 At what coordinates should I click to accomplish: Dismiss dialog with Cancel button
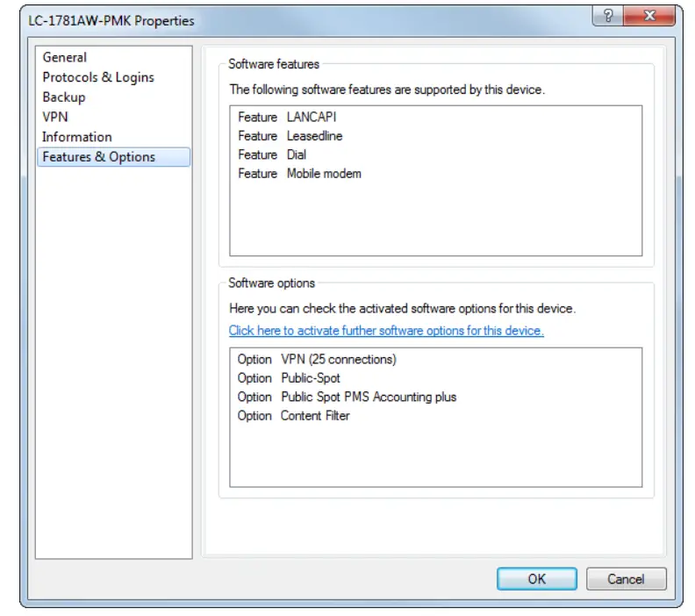(626, 579)
